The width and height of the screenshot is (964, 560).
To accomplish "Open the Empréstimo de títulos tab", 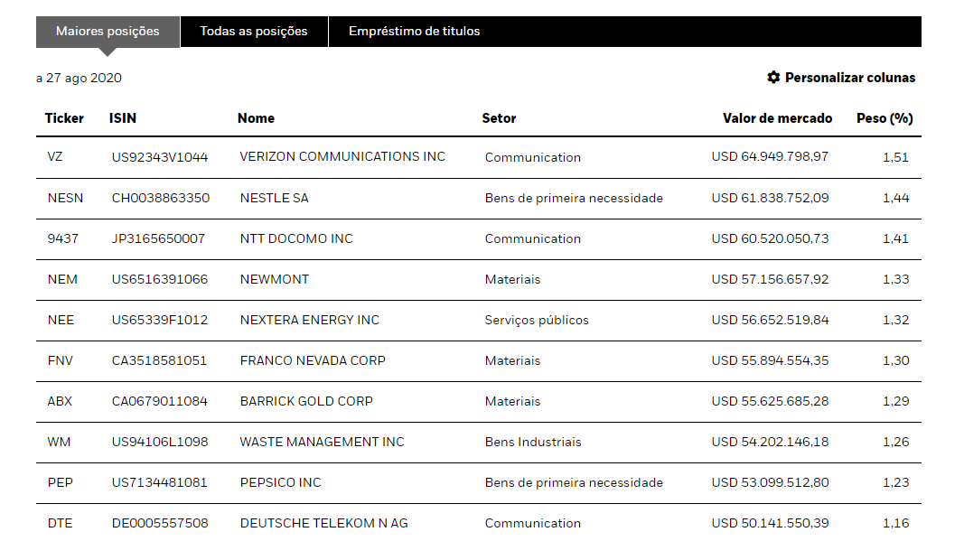I will 415,31.
